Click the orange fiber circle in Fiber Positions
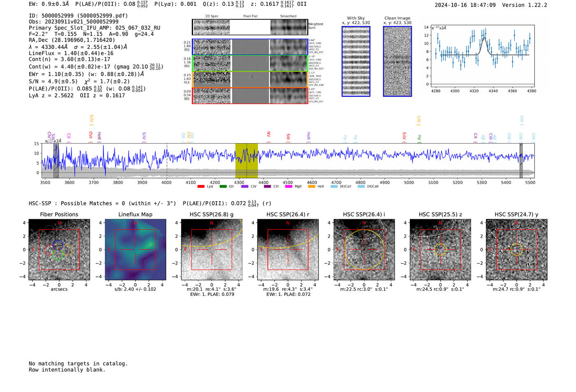 click(x=67, y=250)
